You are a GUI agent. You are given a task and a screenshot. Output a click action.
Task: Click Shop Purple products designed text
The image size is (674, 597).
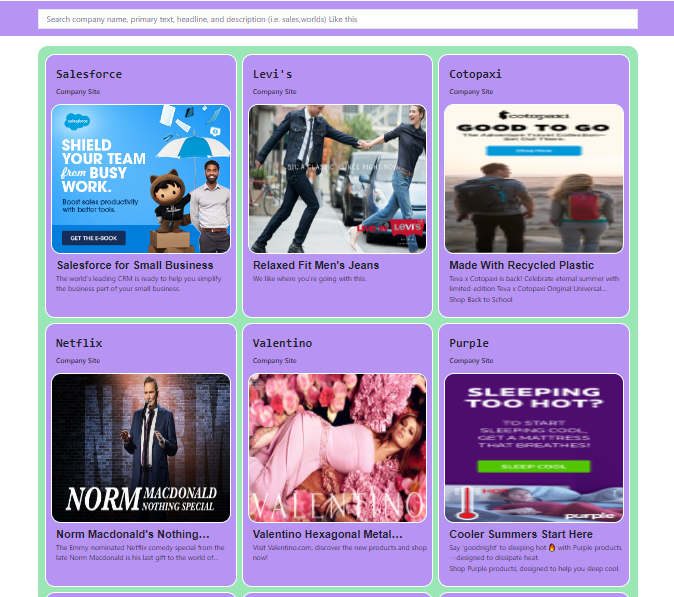tap(534, 569)
